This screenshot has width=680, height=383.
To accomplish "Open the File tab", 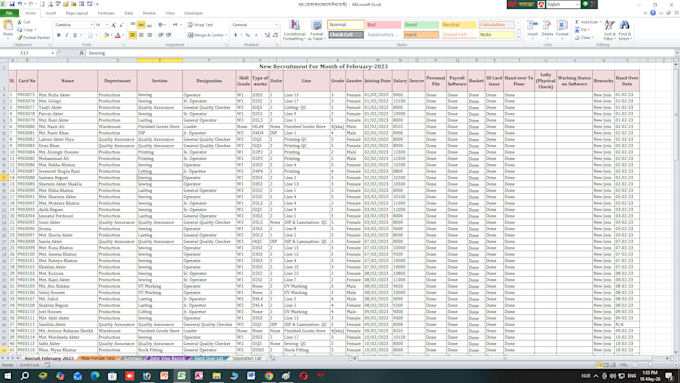I will point(9,13).
